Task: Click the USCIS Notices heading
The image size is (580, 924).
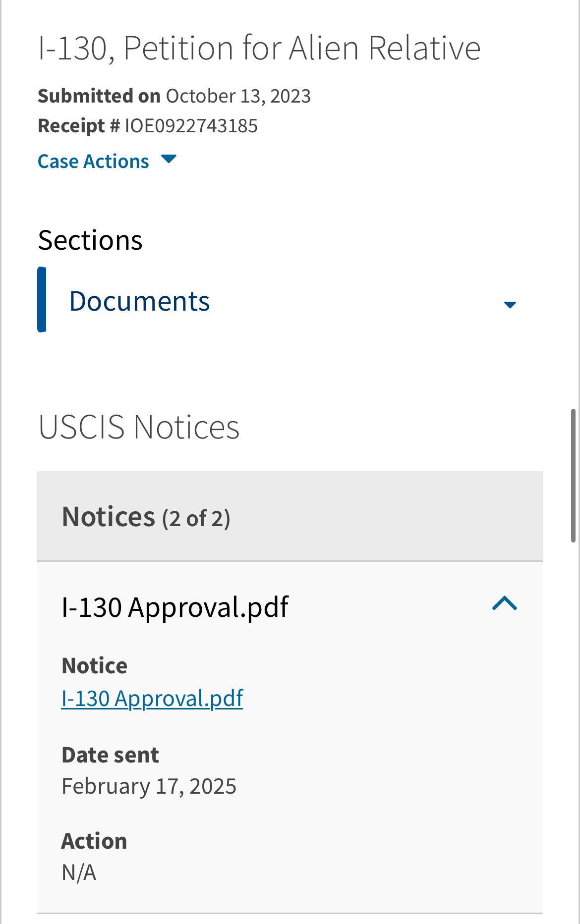Action: click(x=139, y=427)
